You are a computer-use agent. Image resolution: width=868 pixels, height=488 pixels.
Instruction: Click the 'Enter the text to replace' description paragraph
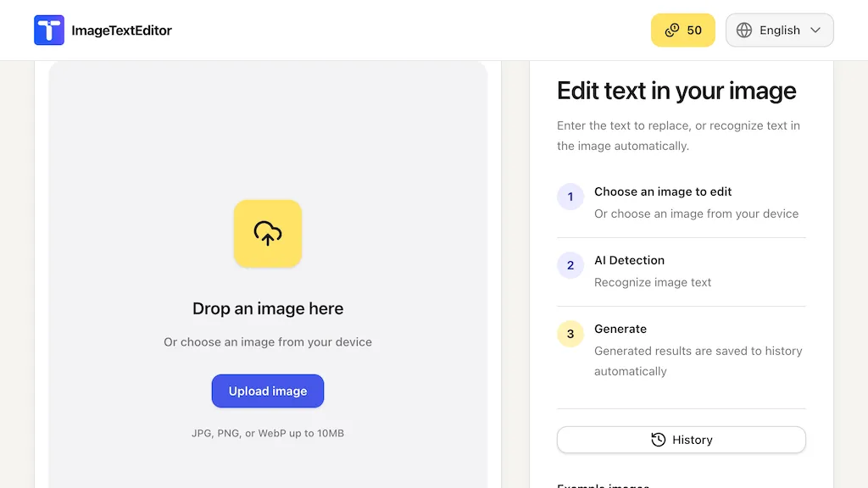pyautogui.click(x=678, y=136)
